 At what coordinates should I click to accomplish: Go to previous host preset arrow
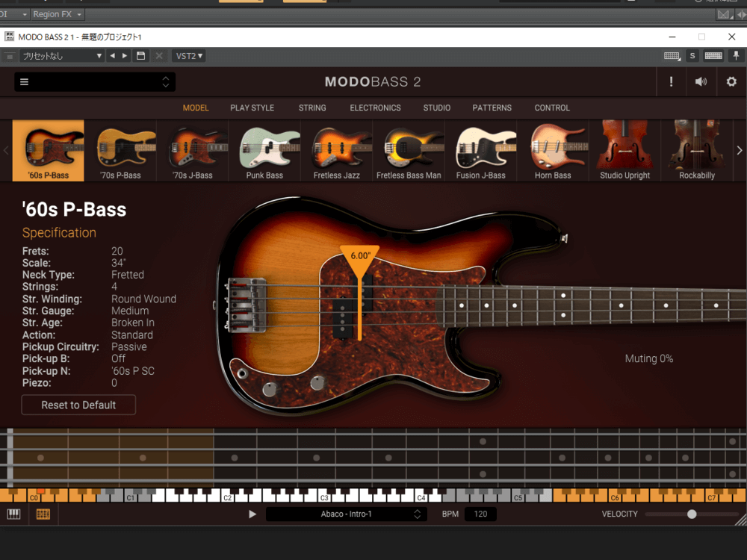pyautogui.click(x=113, y=56)
